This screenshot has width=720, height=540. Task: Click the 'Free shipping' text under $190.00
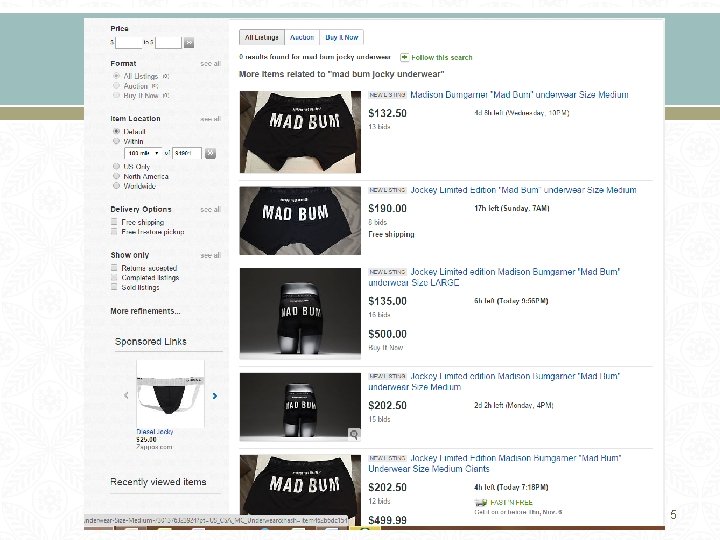391,235
